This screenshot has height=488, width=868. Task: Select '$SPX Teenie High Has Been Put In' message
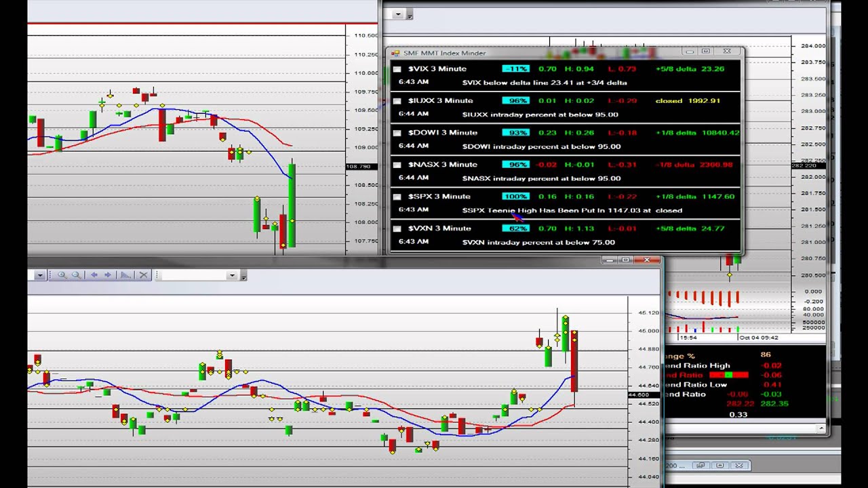click(572, 210)
